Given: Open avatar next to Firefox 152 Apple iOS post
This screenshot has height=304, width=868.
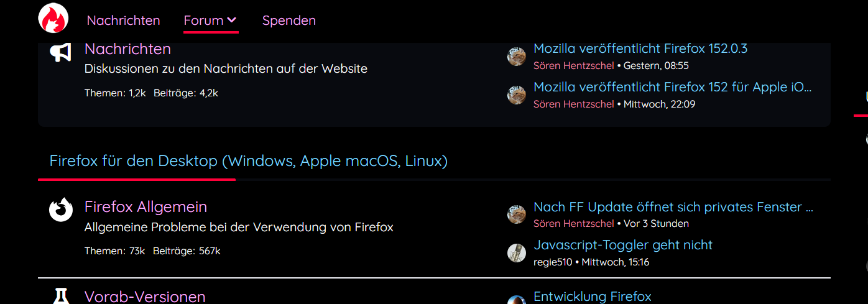Looking at the screenshot, I should point(517,94).
